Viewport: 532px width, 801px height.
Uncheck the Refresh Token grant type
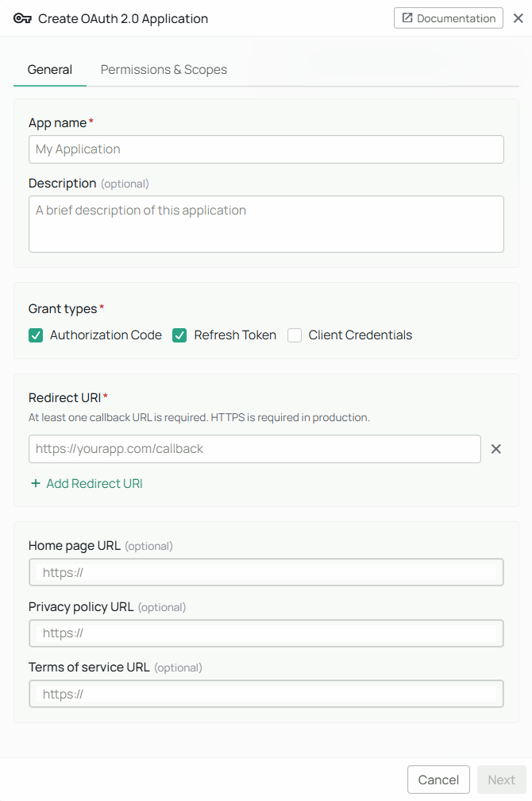[179, 335]
